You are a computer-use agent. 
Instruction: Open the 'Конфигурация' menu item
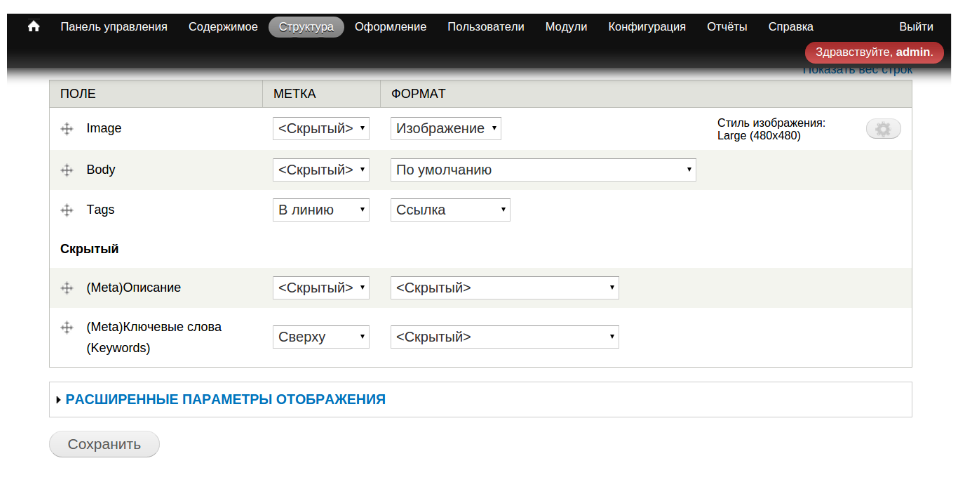tap(647, 27)
